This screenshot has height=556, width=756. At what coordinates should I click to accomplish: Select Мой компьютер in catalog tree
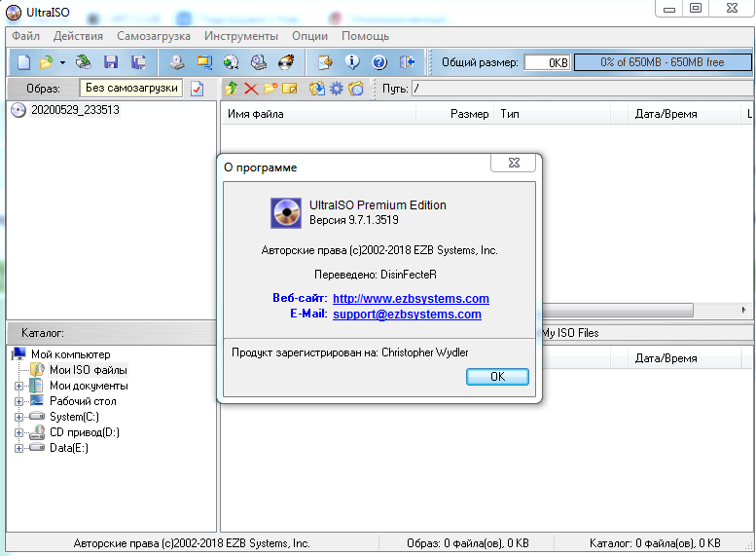click(x=70, y=354)
